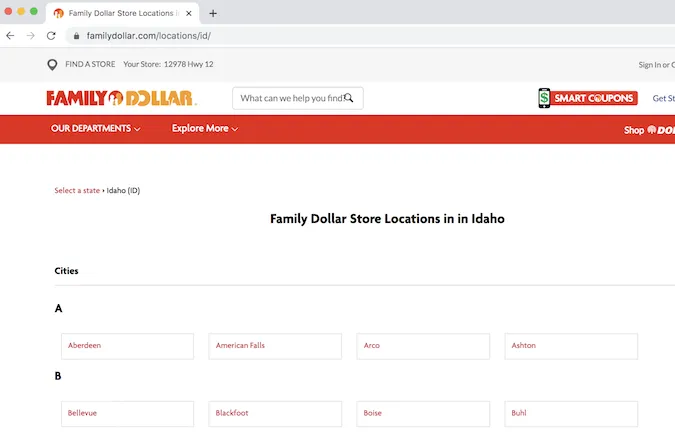Open the Ashton city link

point(571,346)
